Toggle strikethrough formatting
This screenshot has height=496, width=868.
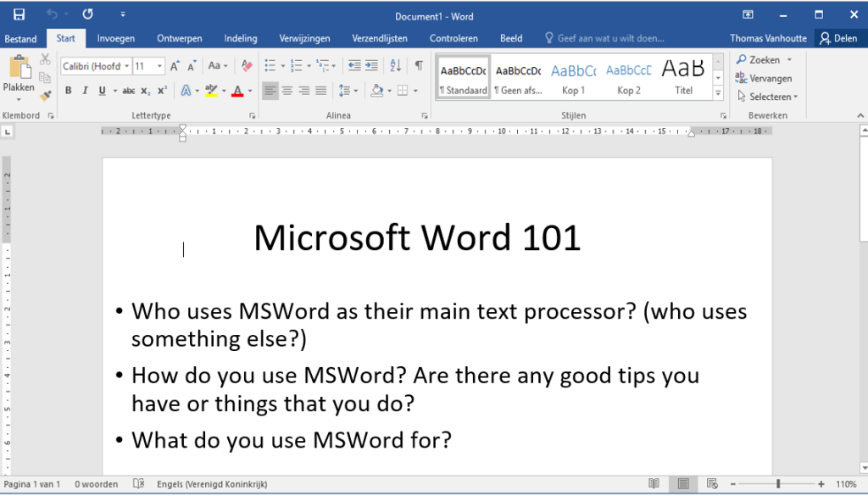[129, 90]
